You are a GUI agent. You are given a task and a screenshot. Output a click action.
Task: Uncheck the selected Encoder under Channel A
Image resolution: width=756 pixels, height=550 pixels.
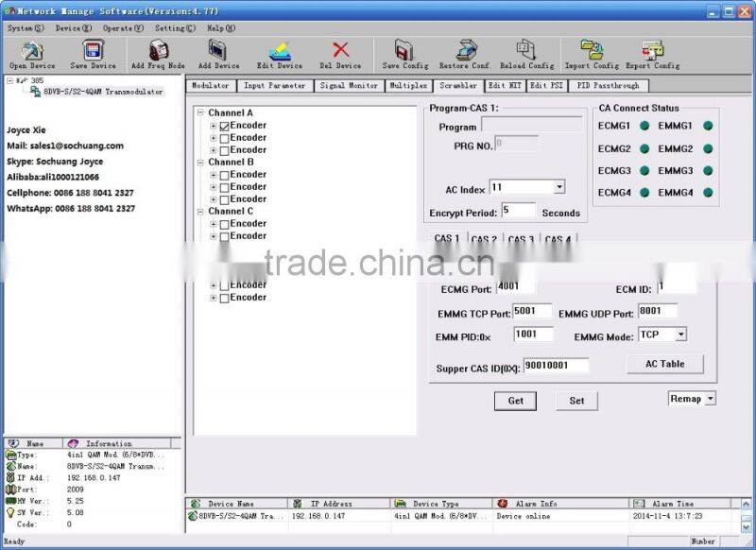pos(226,124)
